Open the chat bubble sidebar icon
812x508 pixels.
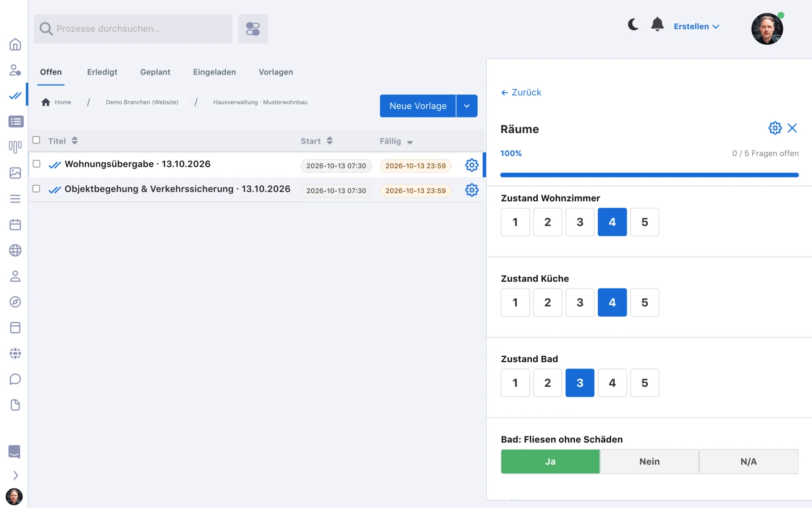coord(15,379)
